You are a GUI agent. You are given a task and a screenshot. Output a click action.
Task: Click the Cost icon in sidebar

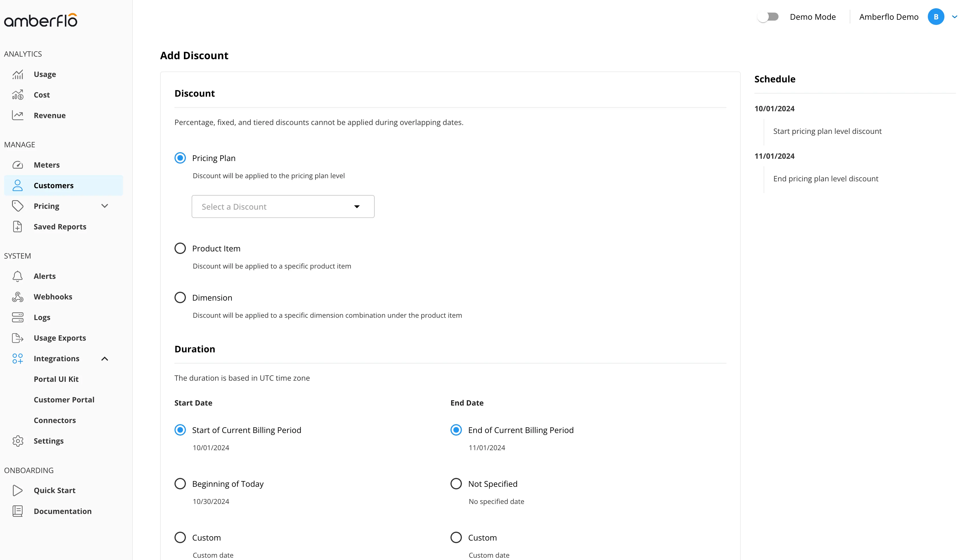click(18, 95)
